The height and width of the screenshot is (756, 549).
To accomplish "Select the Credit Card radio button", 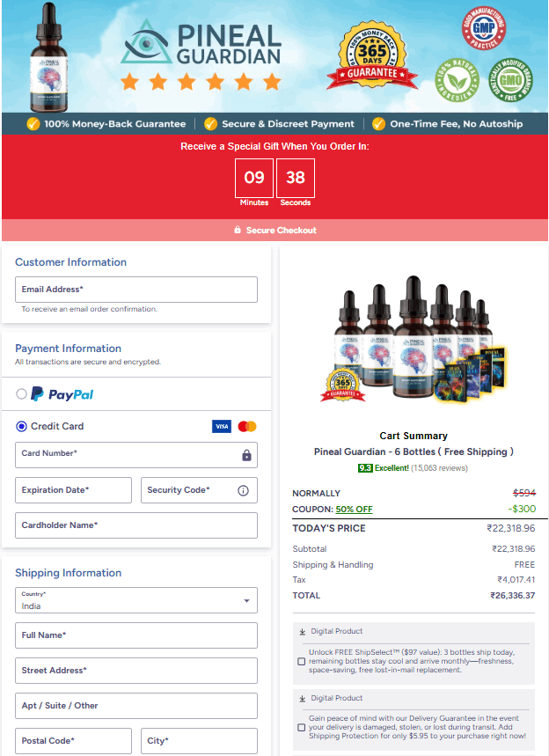I will [21, 426].
